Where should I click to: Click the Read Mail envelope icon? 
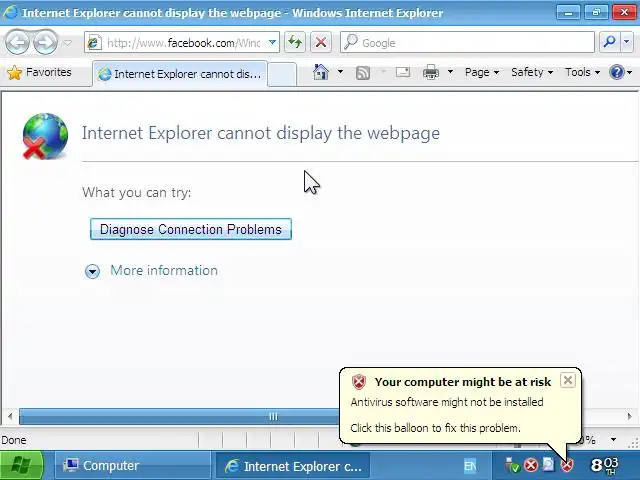pos(402,72)
